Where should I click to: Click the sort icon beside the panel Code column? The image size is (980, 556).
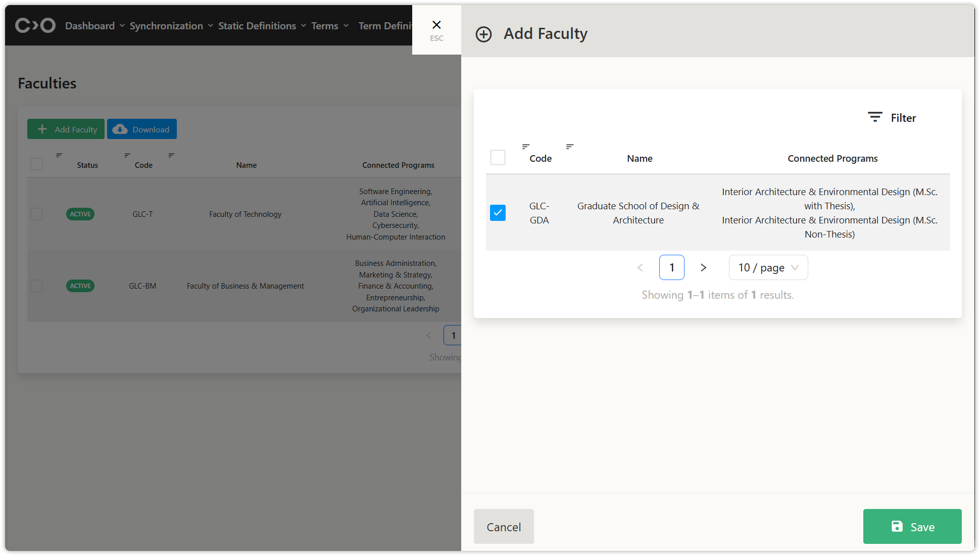[x=526, y=147]
